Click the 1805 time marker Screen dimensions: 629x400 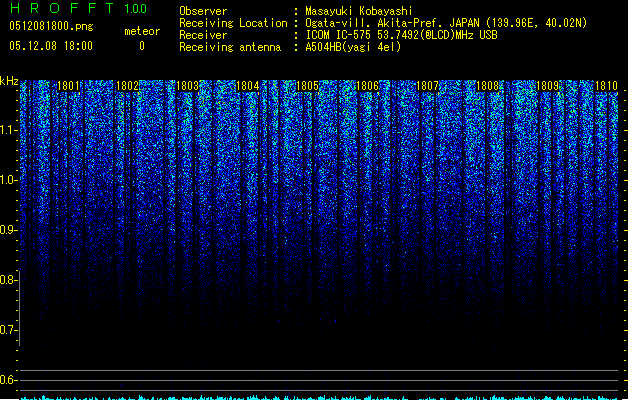pos(307,86)
